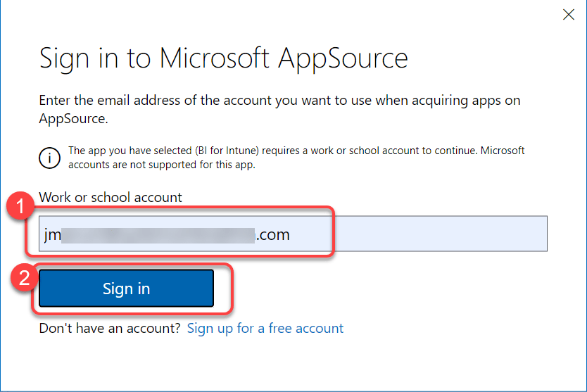
Task: Place cursor after .com in email field
Action: (x=291, y=234)
